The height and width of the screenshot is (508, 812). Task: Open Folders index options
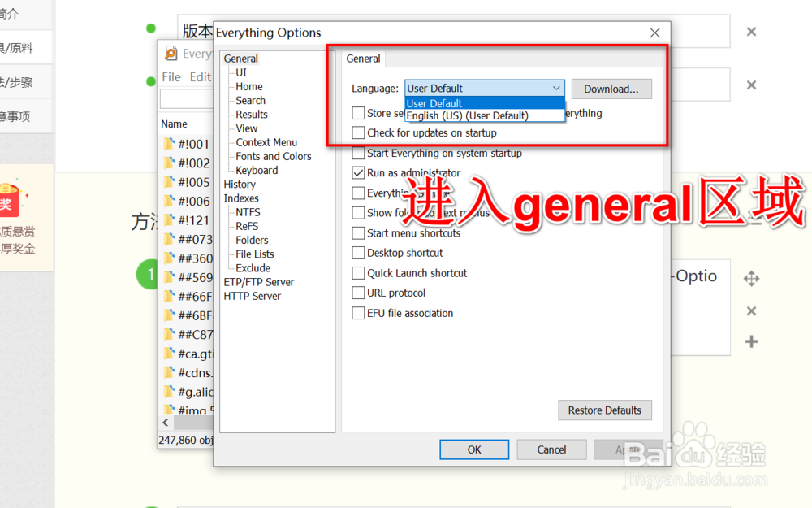(252, 241)
